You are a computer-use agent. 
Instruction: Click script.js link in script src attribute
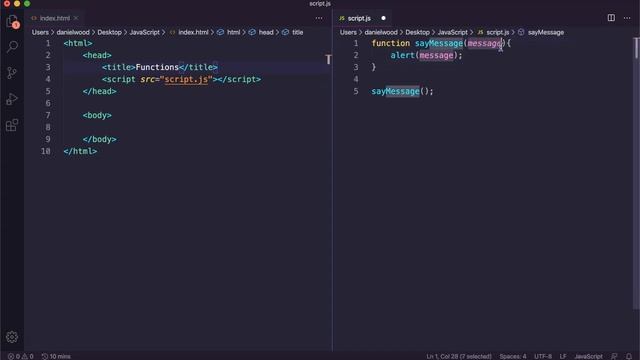click(186, 79)
